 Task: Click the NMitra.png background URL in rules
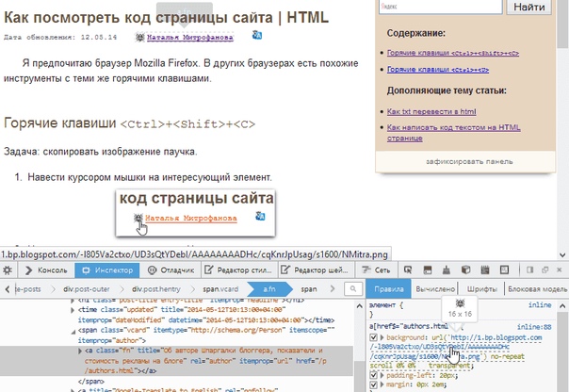click(x=457, y=348)
